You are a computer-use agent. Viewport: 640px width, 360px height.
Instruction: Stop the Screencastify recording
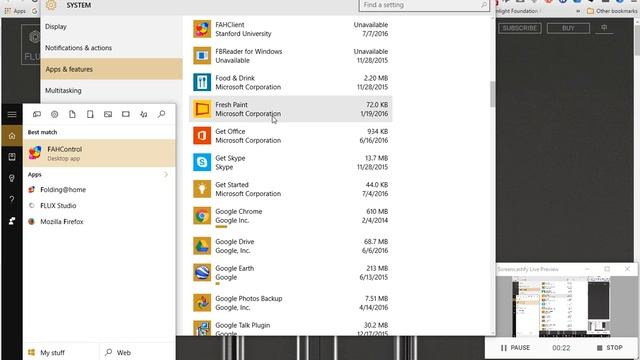[610, 348]
